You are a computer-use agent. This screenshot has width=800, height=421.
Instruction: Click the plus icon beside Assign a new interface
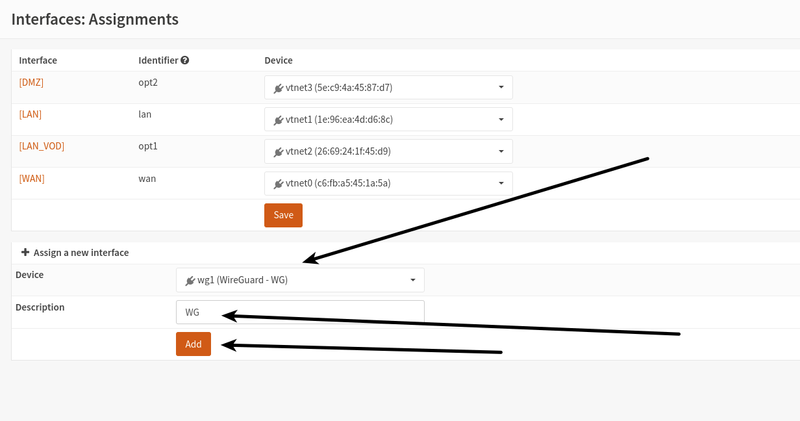[x=24, y=253]
